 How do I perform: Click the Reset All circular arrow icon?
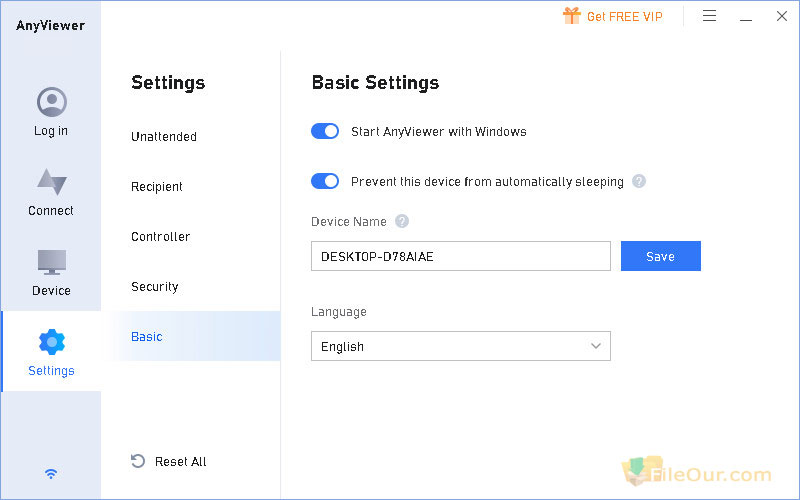[x=138, y=461]
